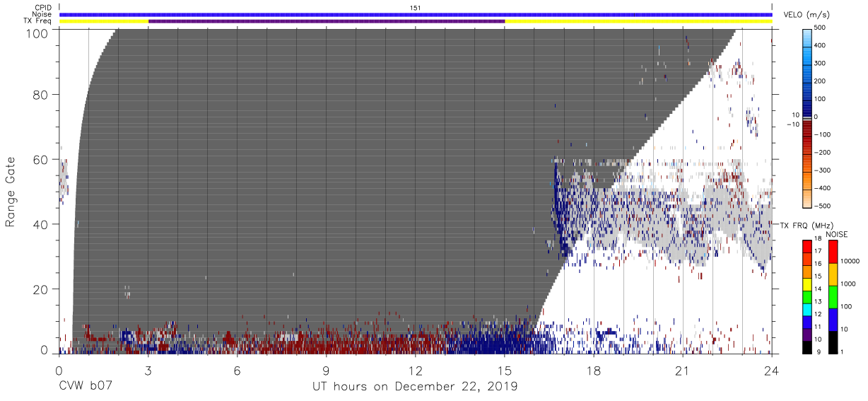This screenshot has height=401, width=868.
Task: Click the 3 hour tick label
Action: (148, 371)
